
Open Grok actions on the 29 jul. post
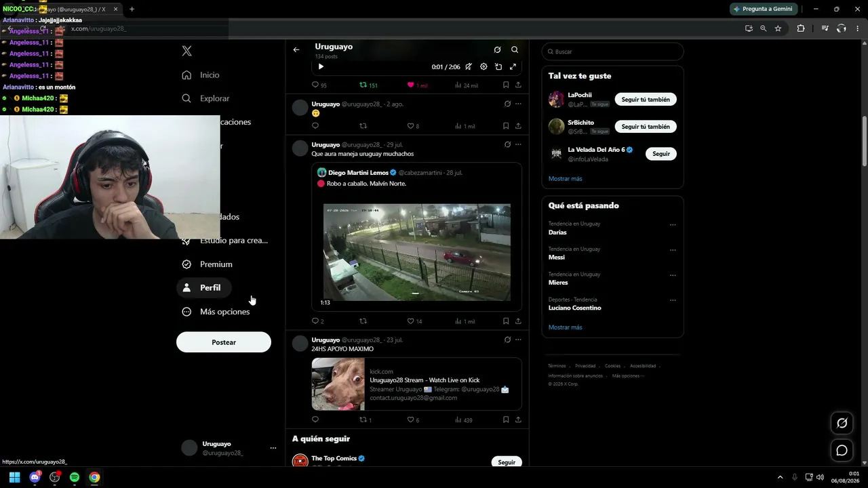(507, 144)
